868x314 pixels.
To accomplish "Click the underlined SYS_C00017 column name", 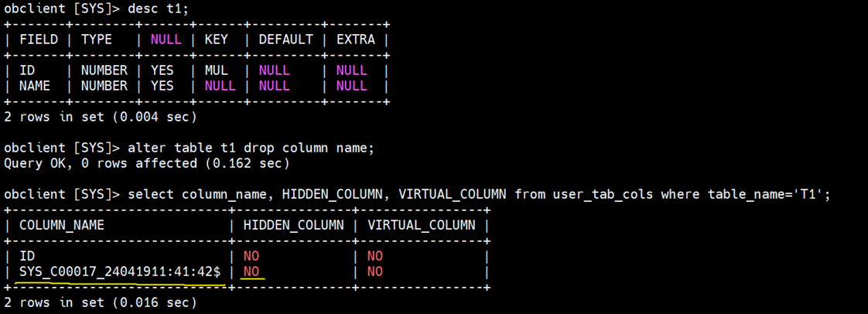I will pos(120,271).
